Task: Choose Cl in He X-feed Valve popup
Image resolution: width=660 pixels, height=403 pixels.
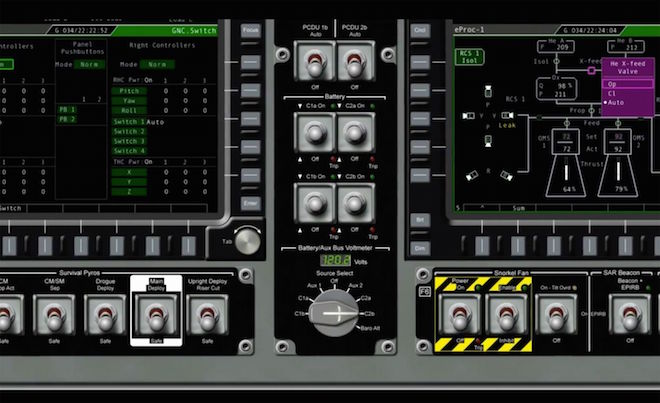Action: (x=628, y=93)
